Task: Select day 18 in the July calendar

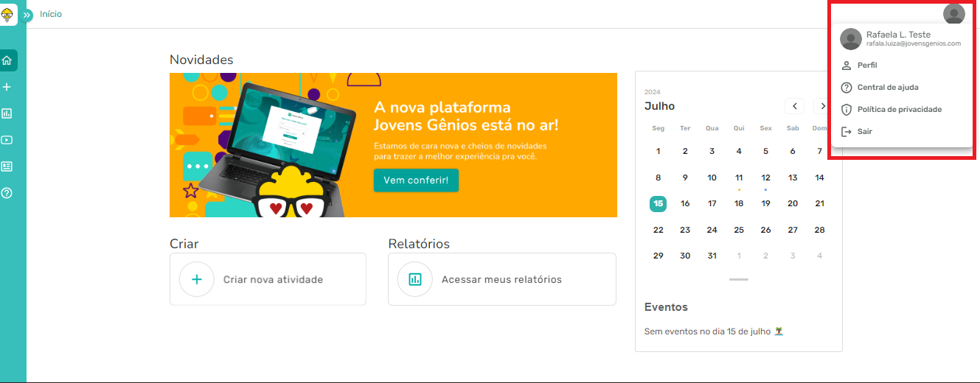Action: (x=739, y=203)
